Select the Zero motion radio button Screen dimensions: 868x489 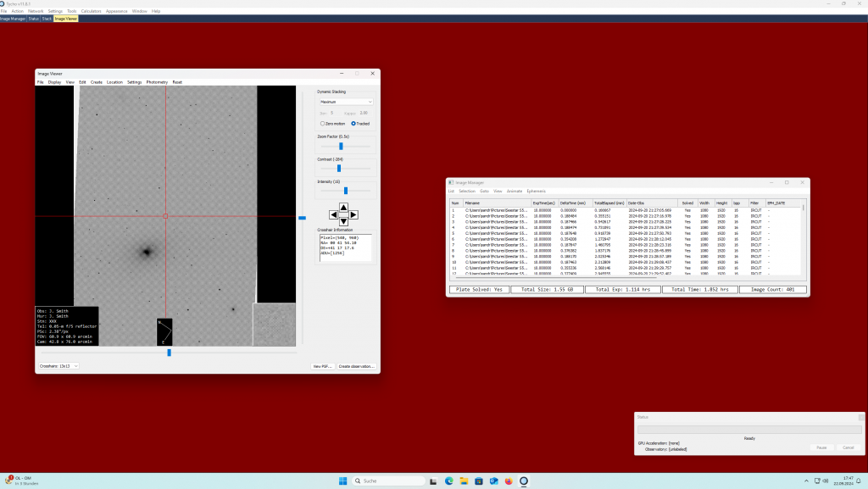(323, 124)
